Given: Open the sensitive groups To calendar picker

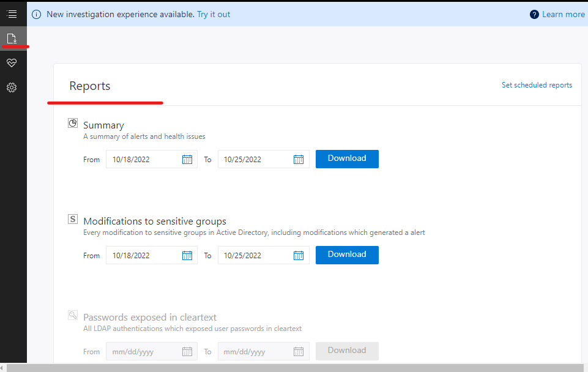Looking at the screenshot, I should pos(299,255).
